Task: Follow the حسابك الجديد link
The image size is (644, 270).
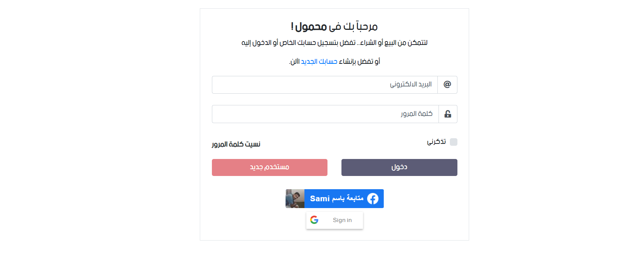Action: [319, 62]
